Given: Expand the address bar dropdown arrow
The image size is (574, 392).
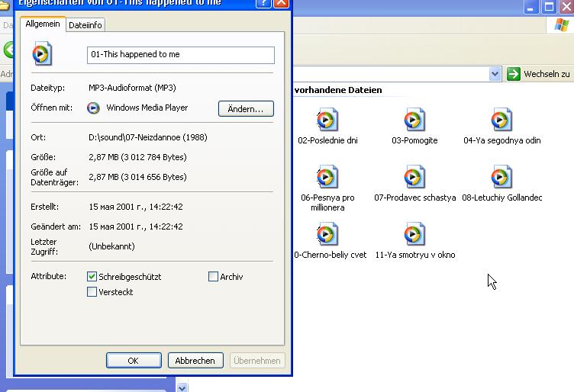Looking at the screenshot, I should (495, 74).
